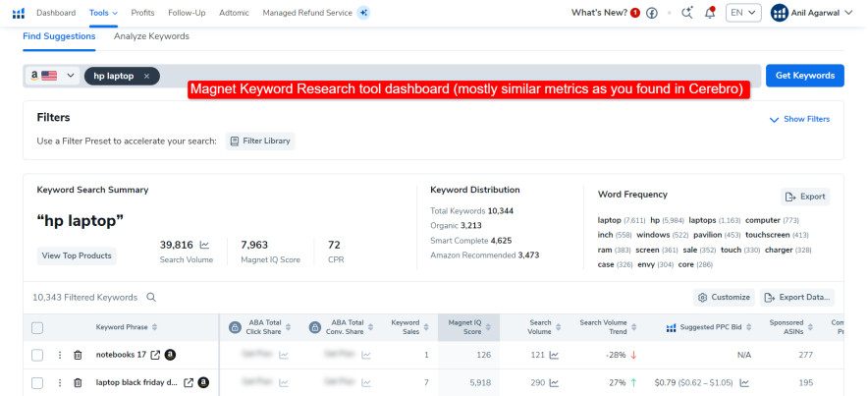Click the magnifier next to Filtered Keywords

click(x=151, y=298)
